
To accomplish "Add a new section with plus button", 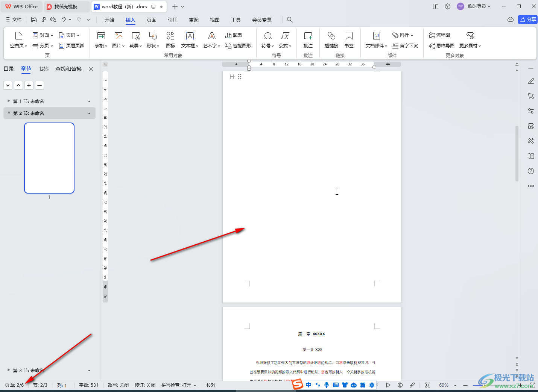I will pos(29,85).
